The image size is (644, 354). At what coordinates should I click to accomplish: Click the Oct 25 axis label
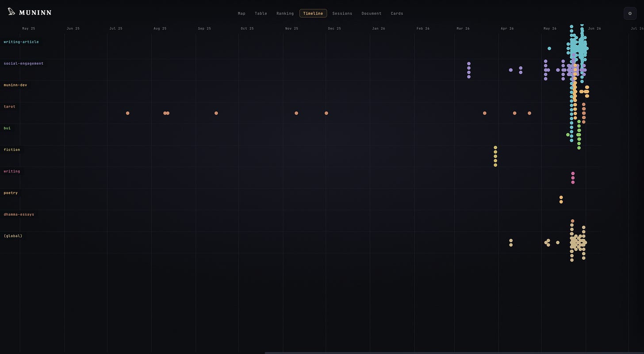pyautogui.click(x=247, y=28)
